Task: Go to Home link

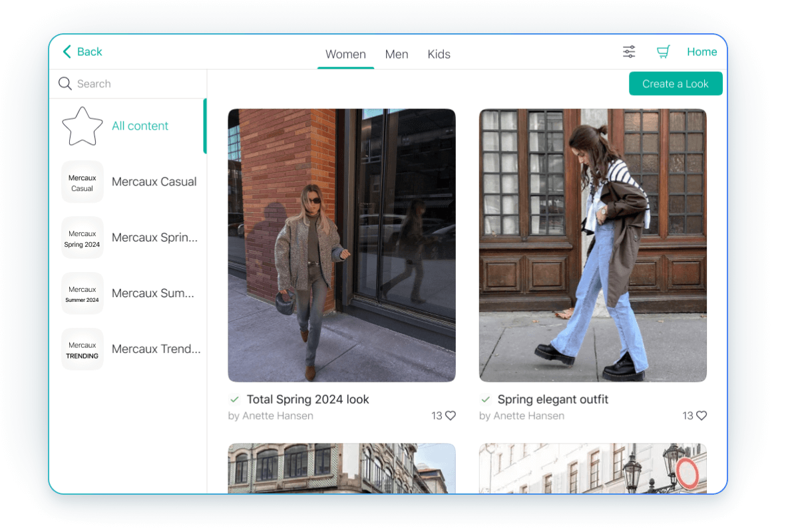Action: point(701,52)
